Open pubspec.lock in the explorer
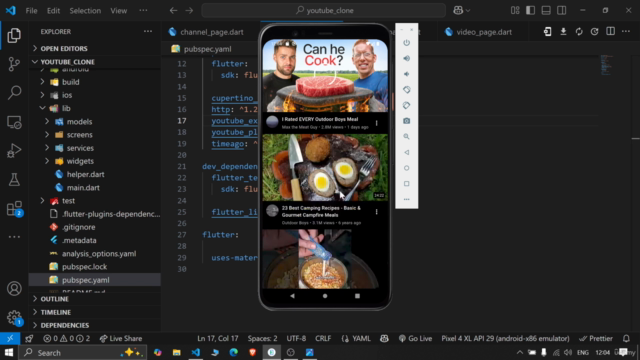 pos(84,267)
